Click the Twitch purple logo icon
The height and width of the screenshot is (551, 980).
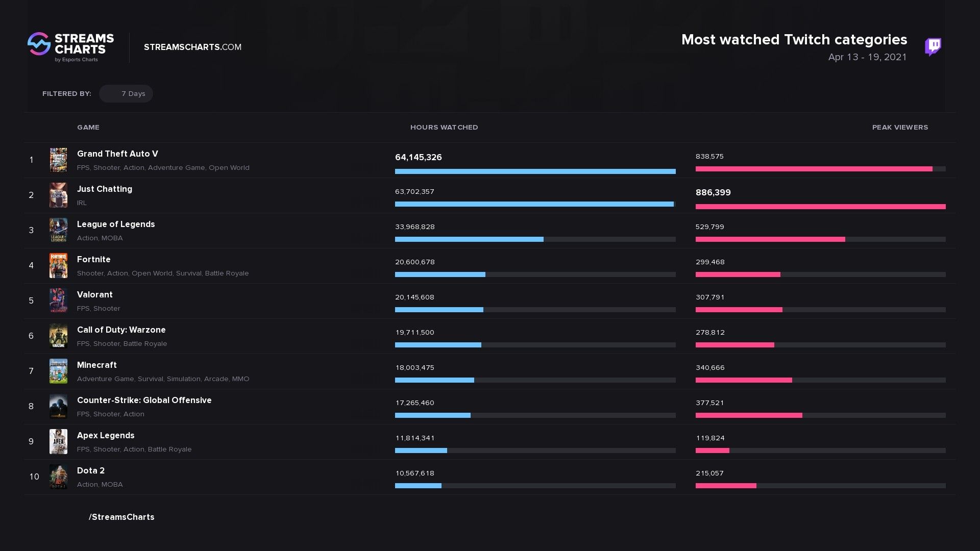pos(936,46)
